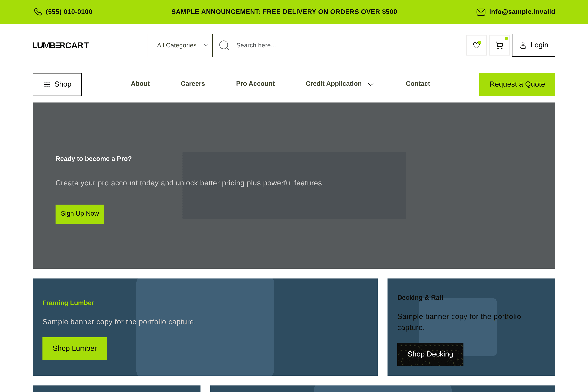Click the Framing Lumber heading
This screenshot has height=392, width=588.
pos(68,303)
